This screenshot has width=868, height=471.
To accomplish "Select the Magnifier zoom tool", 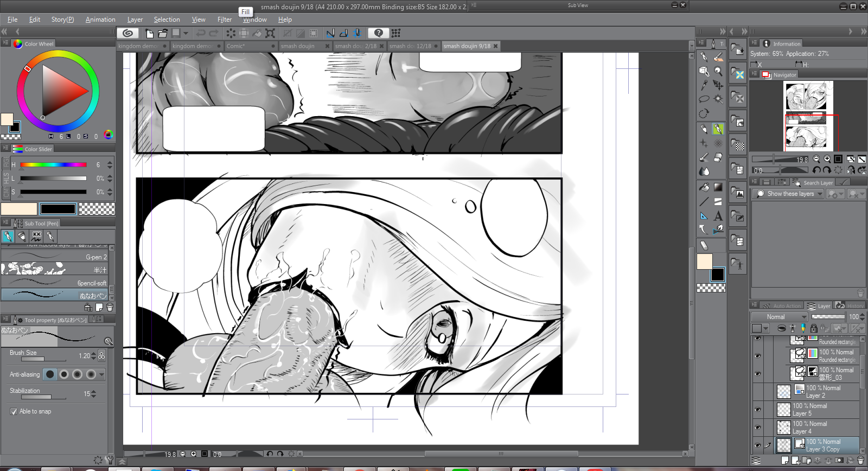I will [718, 71].
